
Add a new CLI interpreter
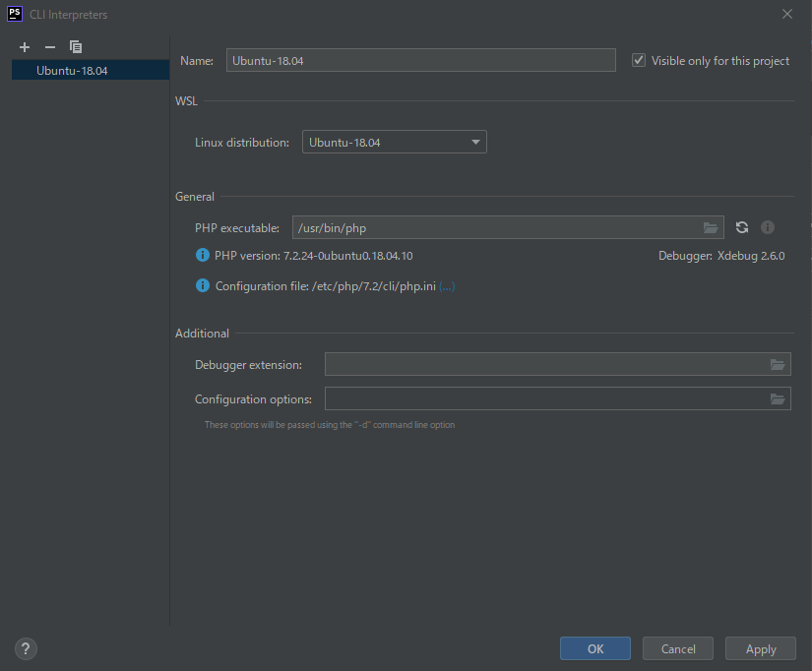pos(25,47)
